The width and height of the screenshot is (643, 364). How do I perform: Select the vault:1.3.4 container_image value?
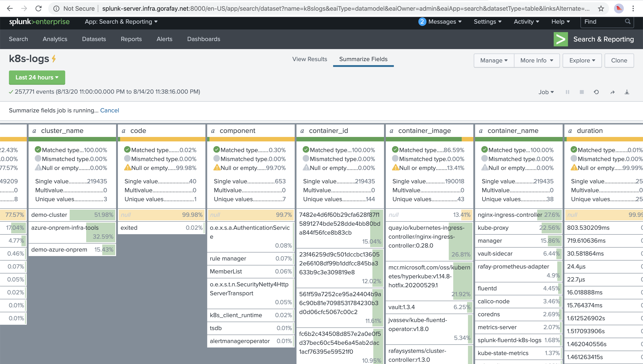[x=429, y=307]
